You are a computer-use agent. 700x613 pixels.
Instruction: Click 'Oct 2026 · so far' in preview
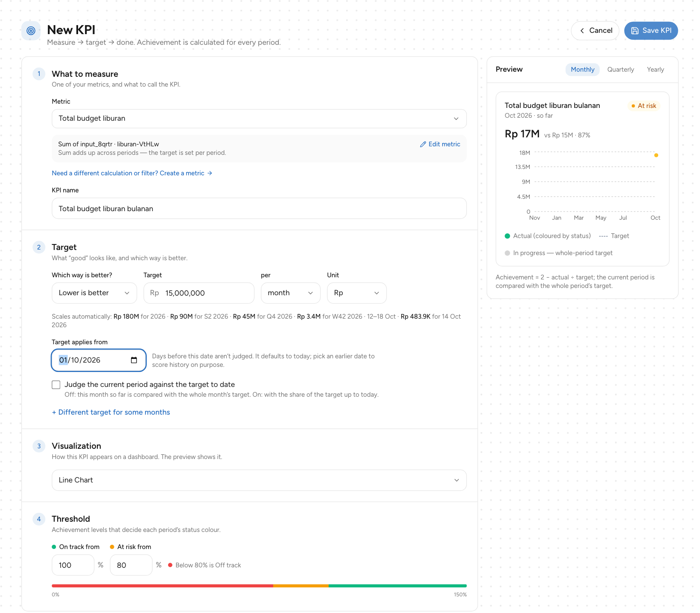click(528, 116)
